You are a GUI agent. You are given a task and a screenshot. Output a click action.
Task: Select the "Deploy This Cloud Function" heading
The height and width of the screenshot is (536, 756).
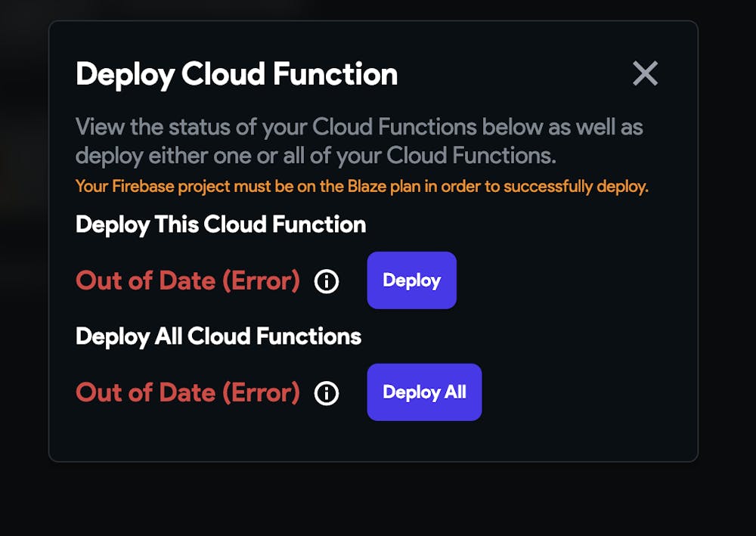[x=221, y=225]
